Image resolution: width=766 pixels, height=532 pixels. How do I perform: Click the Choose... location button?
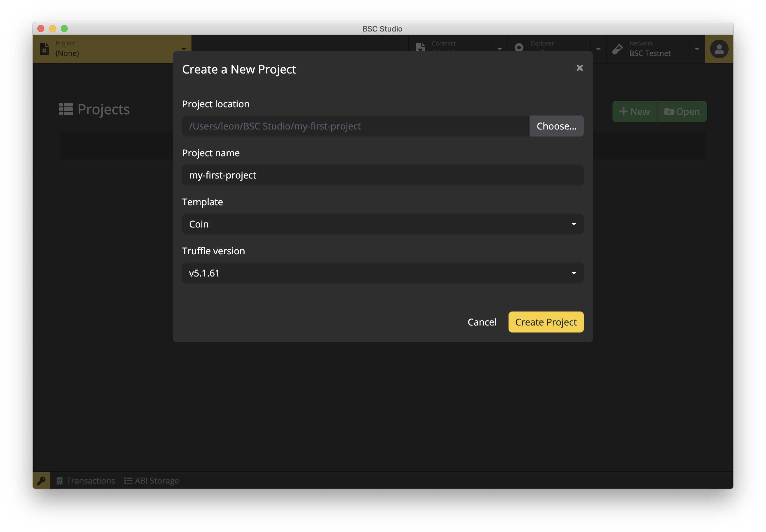[556, 126]
